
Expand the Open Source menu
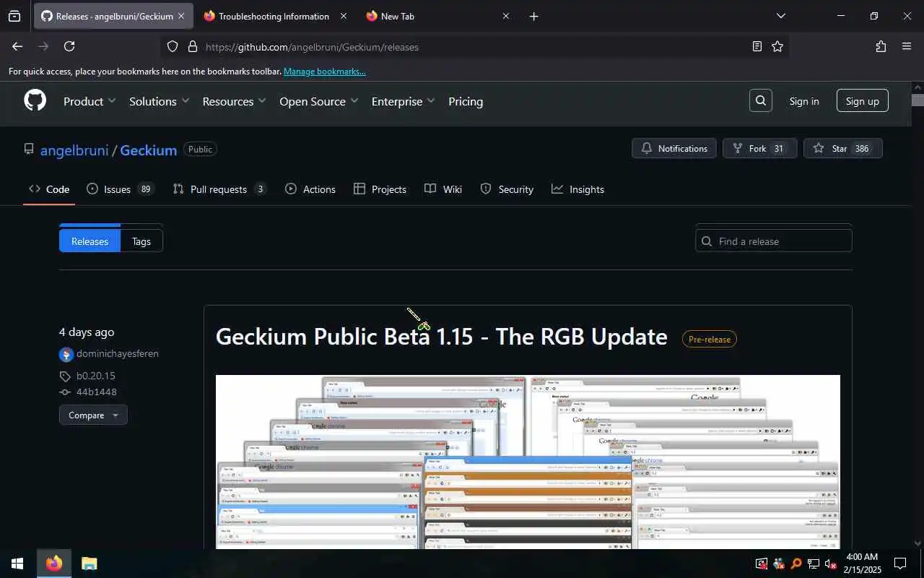pyautogui.click(x=318, y=101)
